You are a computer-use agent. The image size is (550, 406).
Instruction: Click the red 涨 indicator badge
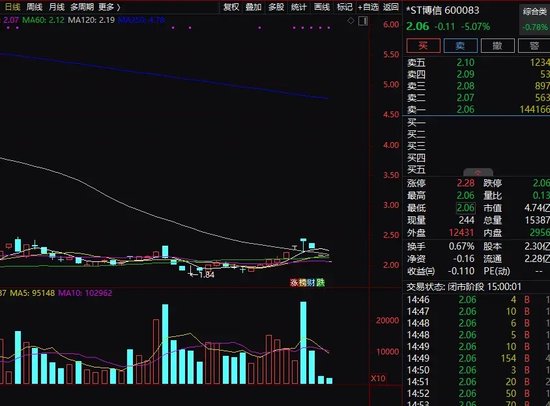[x=294, y=282]
